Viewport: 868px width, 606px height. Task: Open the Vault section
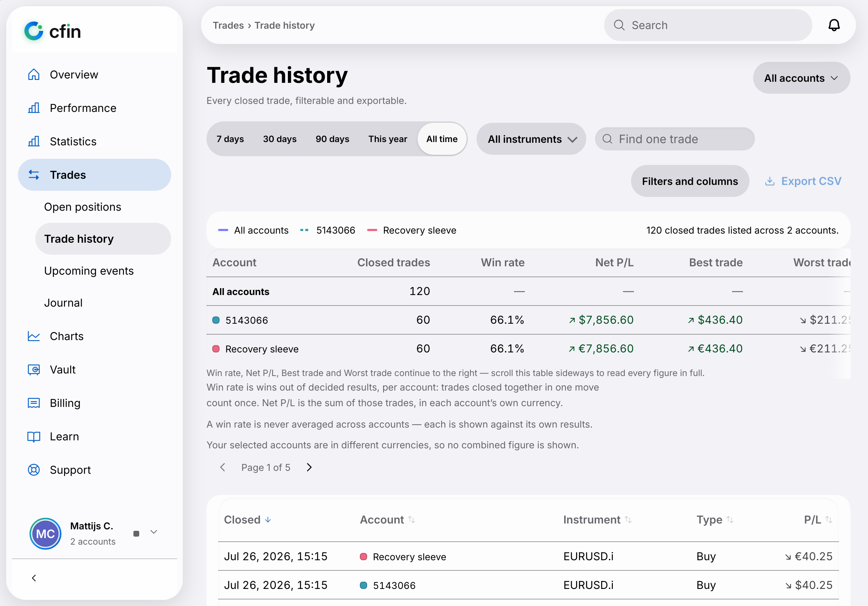[94, 369]
